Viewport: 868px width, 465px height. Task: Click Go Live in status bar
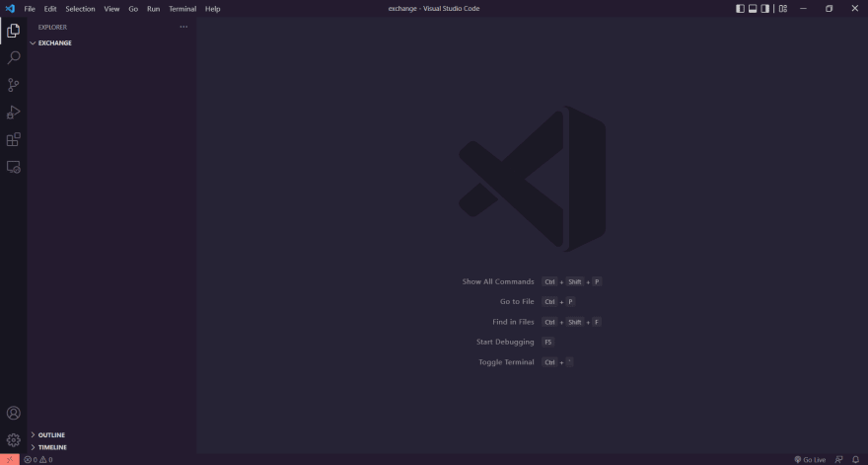[x=810, y=459]
